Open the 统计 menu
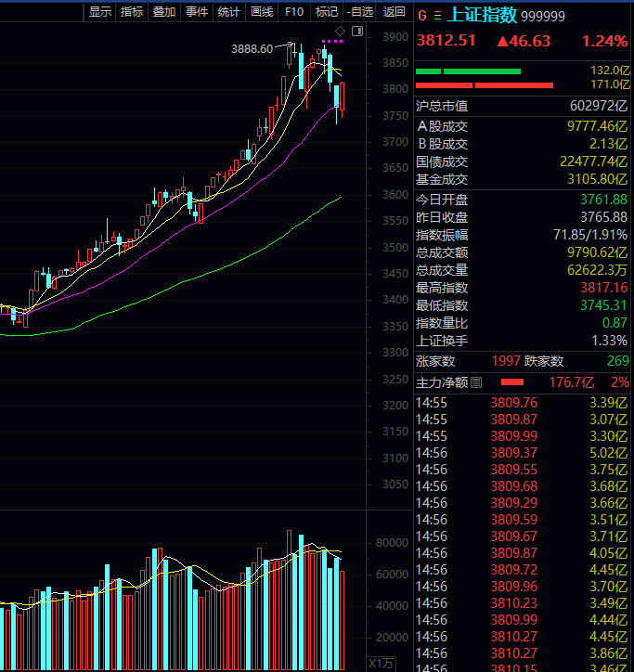Screen dimensions: 634x672 (229, 12)
